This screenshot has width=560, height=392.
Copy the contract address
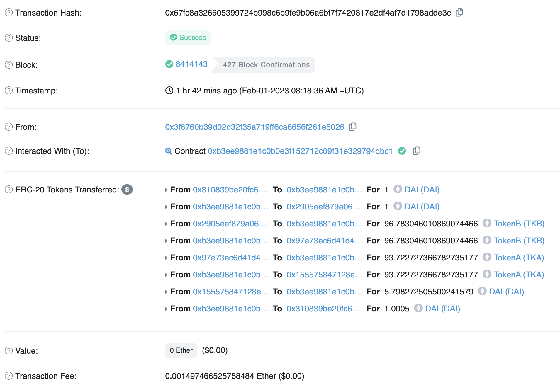(x=417, y=151)
